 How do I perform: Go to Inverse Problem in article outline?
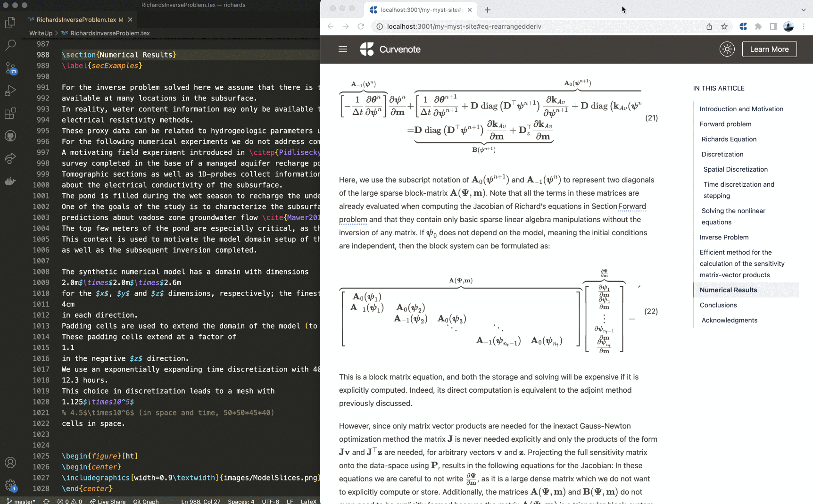(724, 237)
